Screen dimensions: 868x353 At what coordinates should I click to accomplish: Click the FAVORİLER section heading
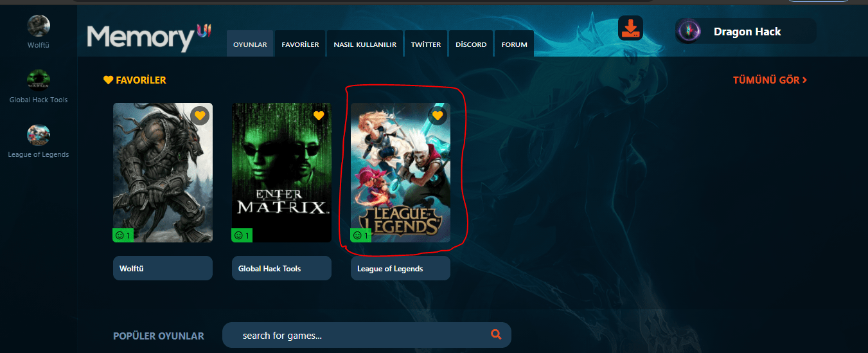point(135,80)
